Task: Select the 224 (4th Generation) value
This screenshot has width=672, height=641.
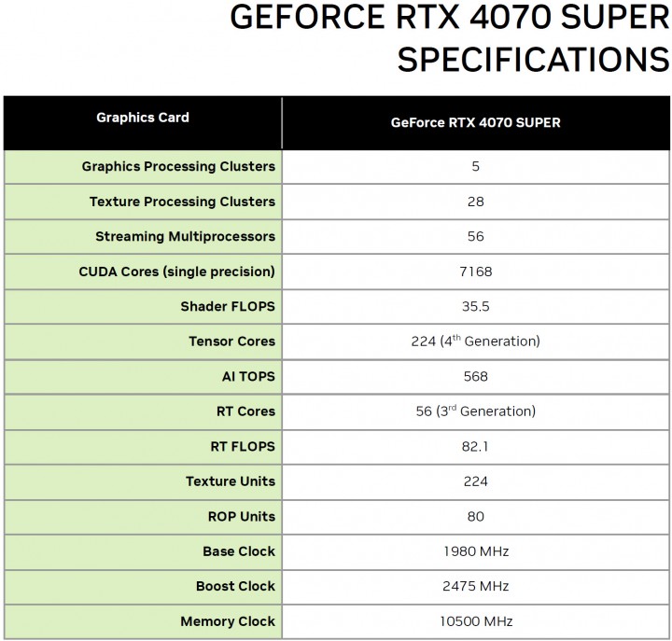Action: click(x=475, y=341)
